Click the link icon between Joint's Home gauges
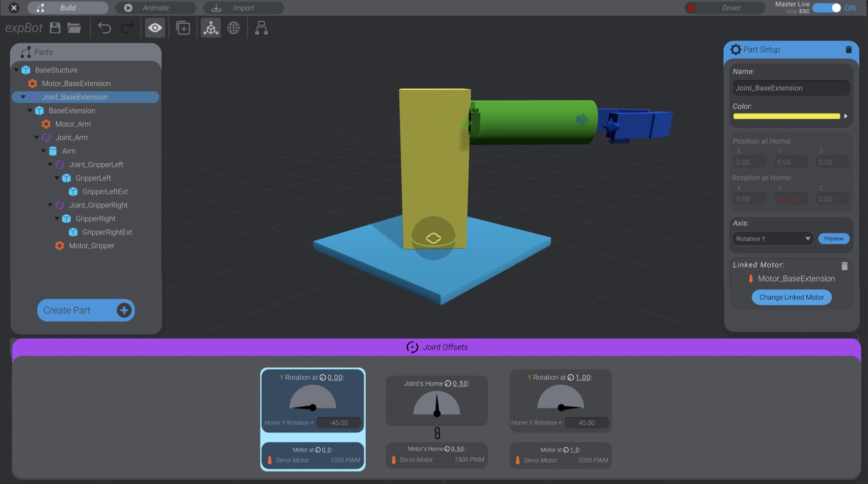Image resolution: width=868 pixels, height=484 pixels. (x=437, y=433)
